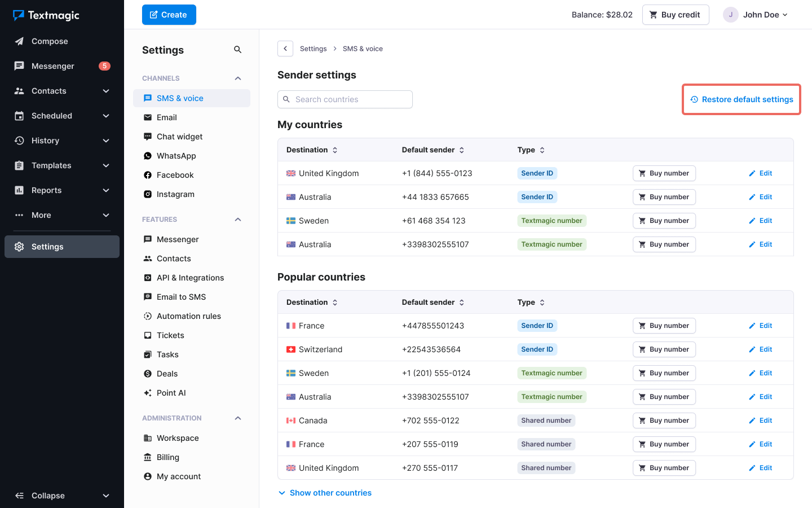This screenshot has height=508, width=812.
Task: Click the Search countries field
Action: pos(345,99)
